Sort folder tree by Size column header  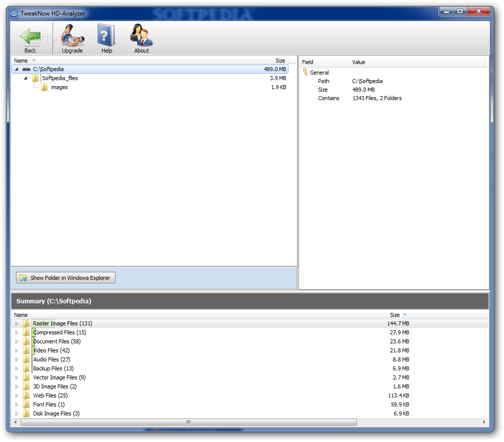click(x=263, y=61)
